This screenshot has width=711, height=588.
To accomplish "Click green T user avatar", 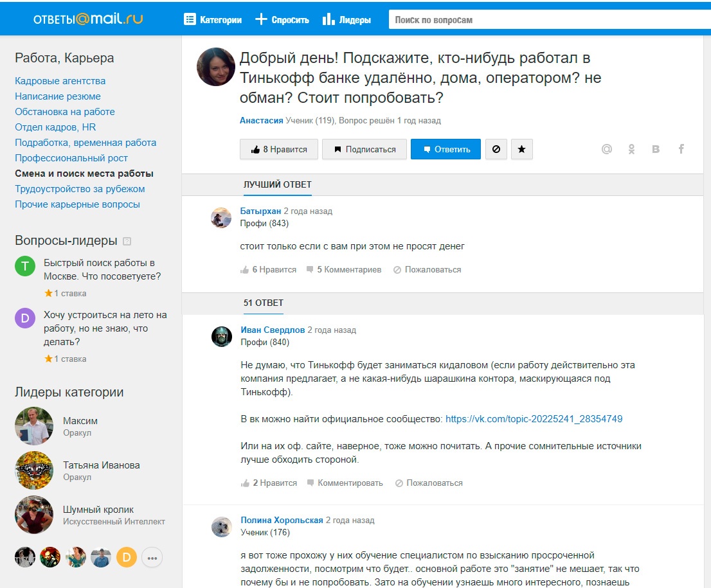I will (25, 266).
